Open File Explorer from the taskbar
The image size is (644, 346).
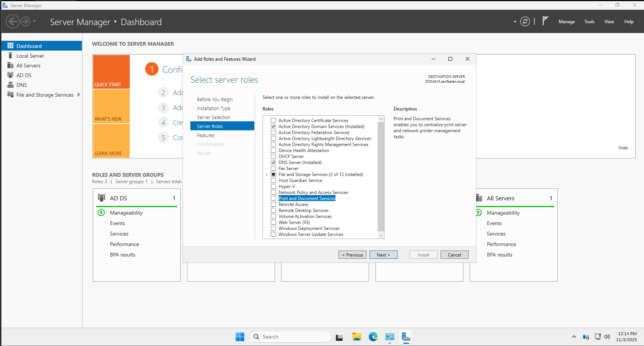click(x=356, y=337)
